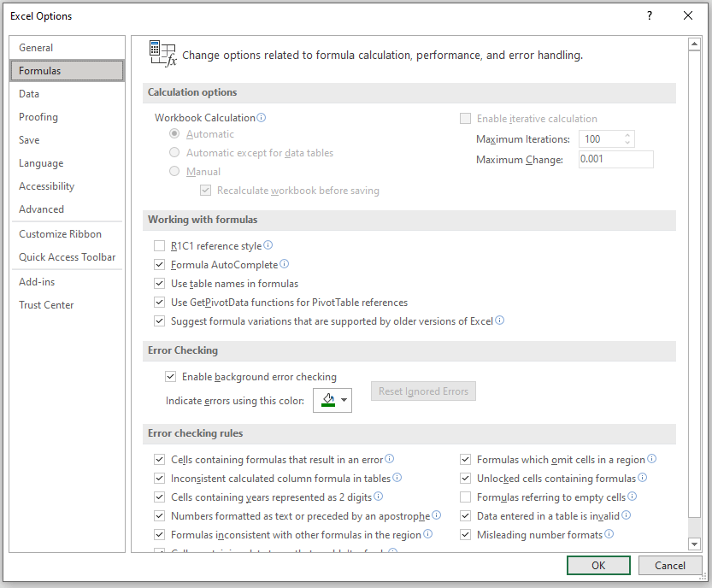The width and height of the screenshot is (712, 588).
Task: Click the scrollbar down arrow
Action: [694, 544]
